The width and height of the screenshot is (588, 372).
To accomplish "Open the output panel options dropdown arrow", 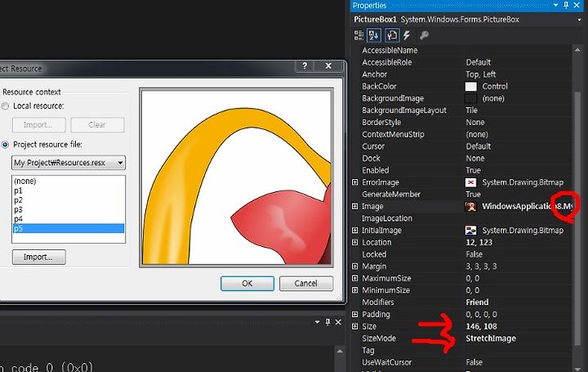I will click(317, 322).
